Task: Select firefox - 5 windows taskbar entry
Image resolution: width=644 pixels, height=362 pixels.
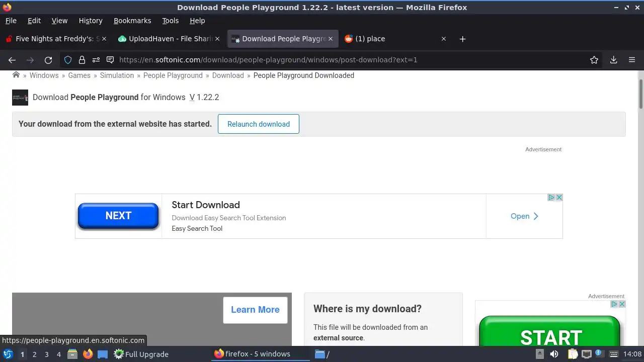Action: pyautogui.click(x=260, y=354)
